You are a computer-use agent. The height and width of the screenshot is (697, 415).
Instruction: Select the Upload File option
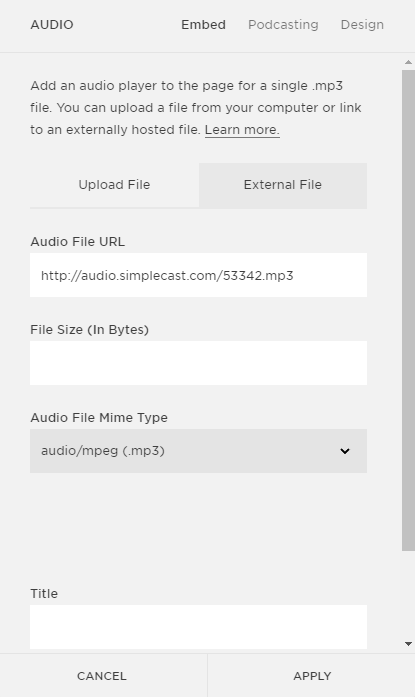click(114, 185)
